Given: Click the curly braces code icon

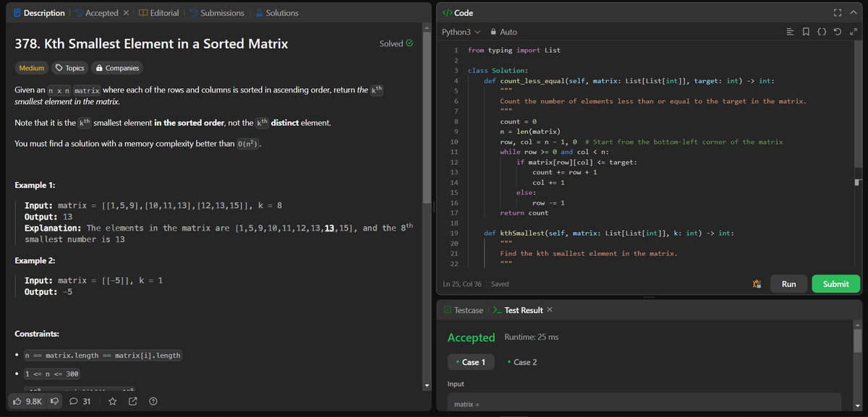Looking at the screenshot, I should [823, 32].
